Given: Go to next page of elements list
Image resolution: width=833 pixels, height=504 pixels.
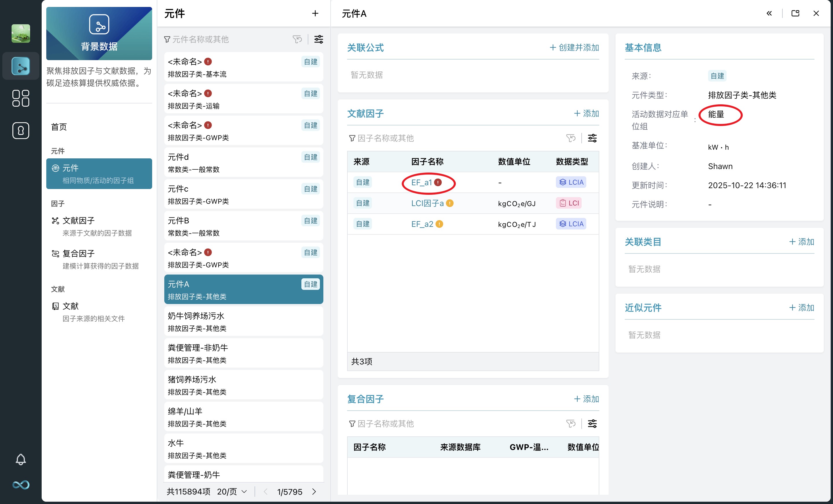Looking at the screenshot, I should pos(314,492).
